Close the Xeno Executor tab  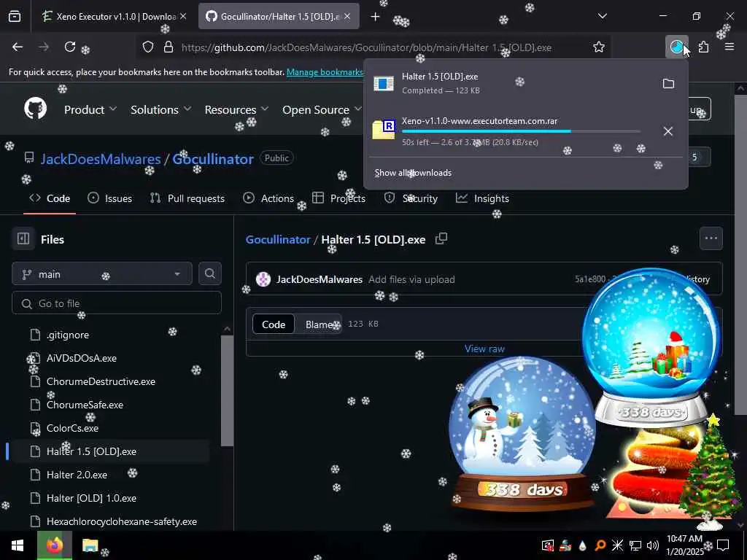(x=183, y=16)
